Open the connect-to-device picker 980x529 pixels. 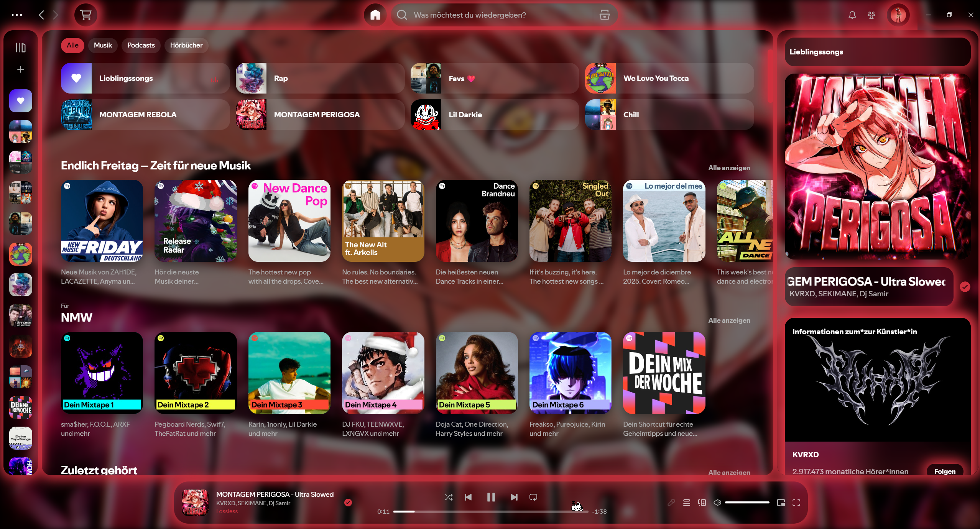(702, 502)
